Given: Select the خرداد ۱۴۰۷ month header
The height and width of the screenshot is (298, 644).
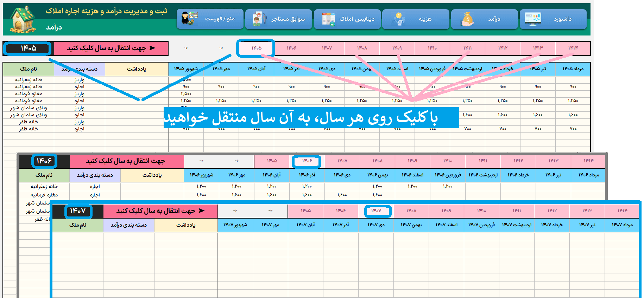Looking at the screenshot, I should (x=552, y=225).
